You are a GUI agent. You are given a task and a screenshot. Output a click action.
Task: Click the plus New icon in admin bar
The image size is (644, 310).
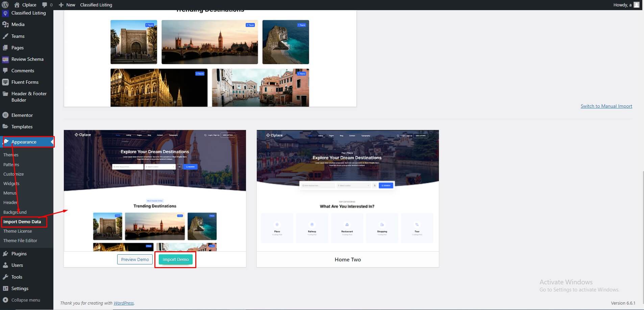pyautogui.click(x=61, y=5)
